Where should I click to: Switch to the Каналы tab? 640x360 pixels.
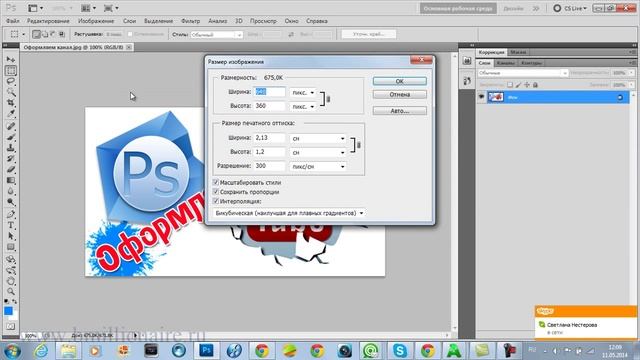[x=505, y=63]
